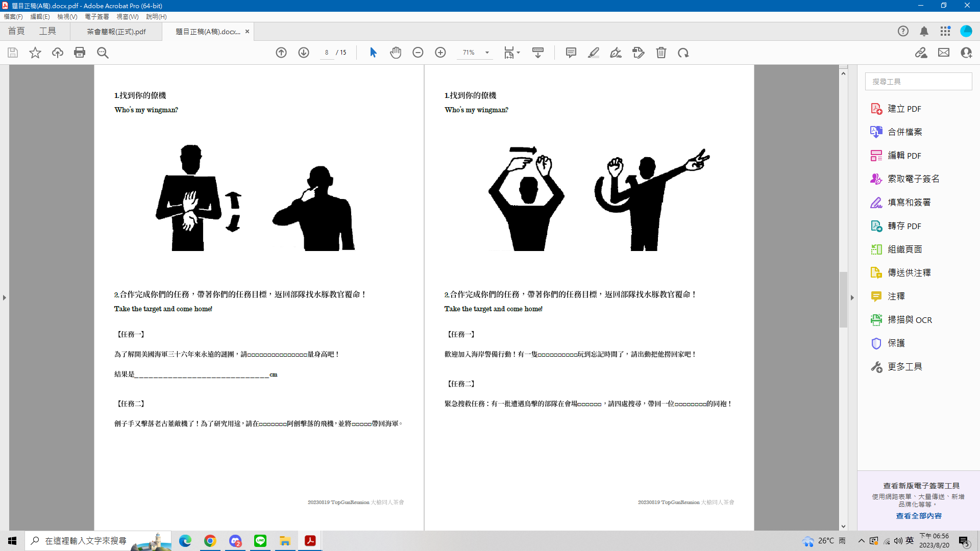Click the Save file icon
The width and height of the screenshot is (980, 551).
tap(13, 53)
